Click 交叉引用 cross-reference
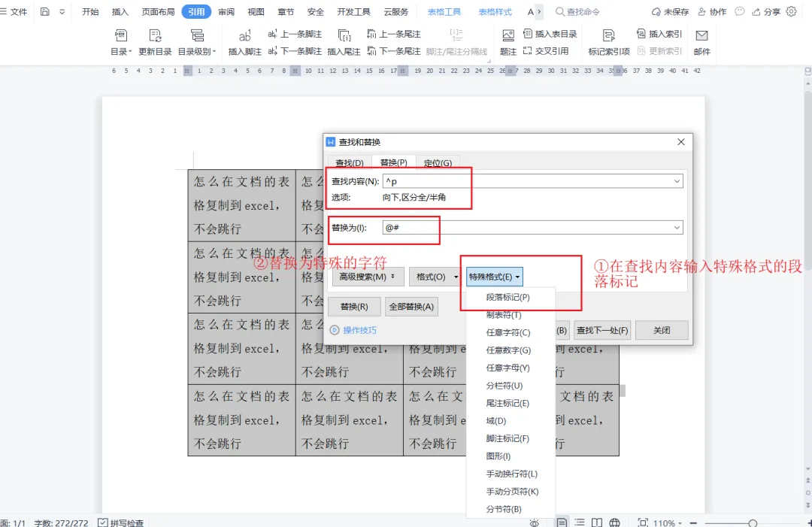The image size is (812, 527). pos(546,51)
